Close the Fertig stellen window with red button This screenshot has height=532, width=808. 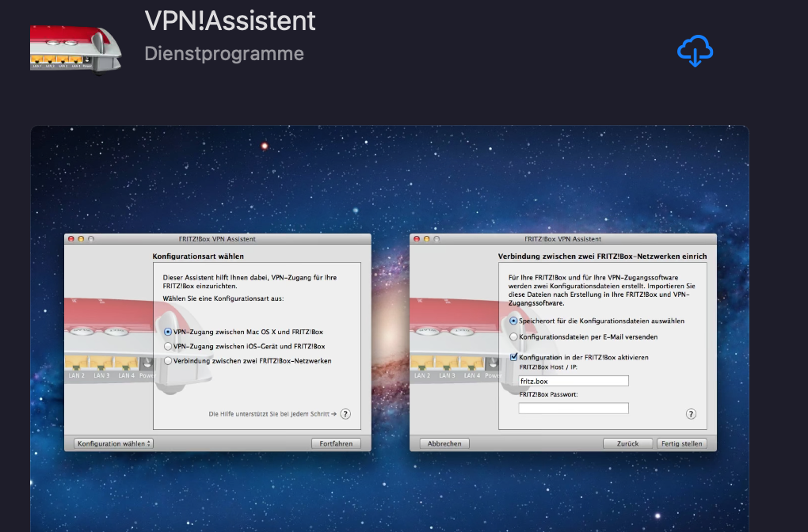[x=417, y=239]
